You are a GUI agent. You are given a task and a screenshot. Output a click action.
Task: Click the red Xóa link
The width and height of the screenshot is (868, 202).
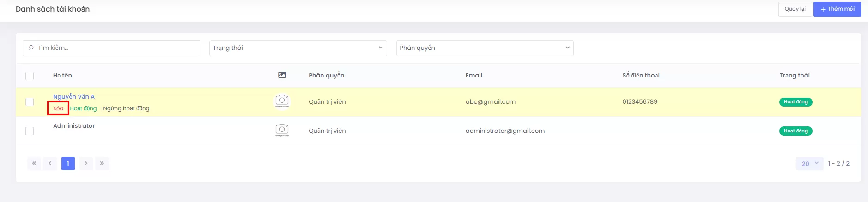[x=58, y=108]
